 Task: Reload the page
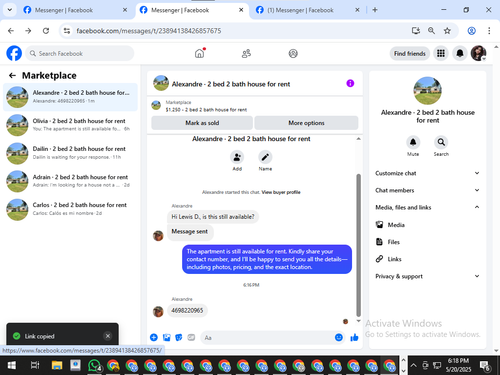pyautogui.click(x=46, y=31)
